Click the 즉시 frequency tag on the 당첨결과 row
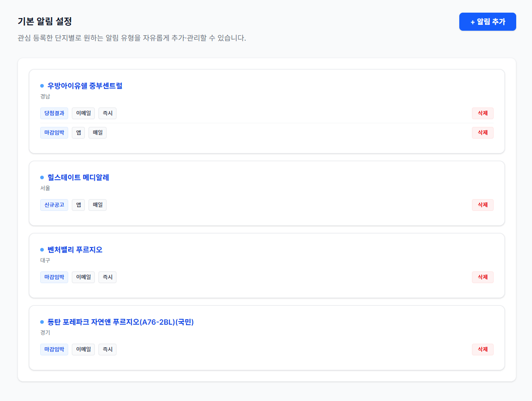The image size is (532, 401). (107, 113)
